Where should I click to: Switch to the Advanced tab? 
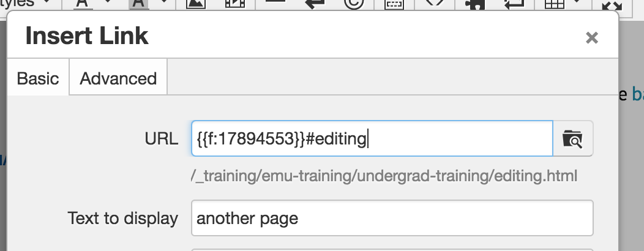click(118, 78)
